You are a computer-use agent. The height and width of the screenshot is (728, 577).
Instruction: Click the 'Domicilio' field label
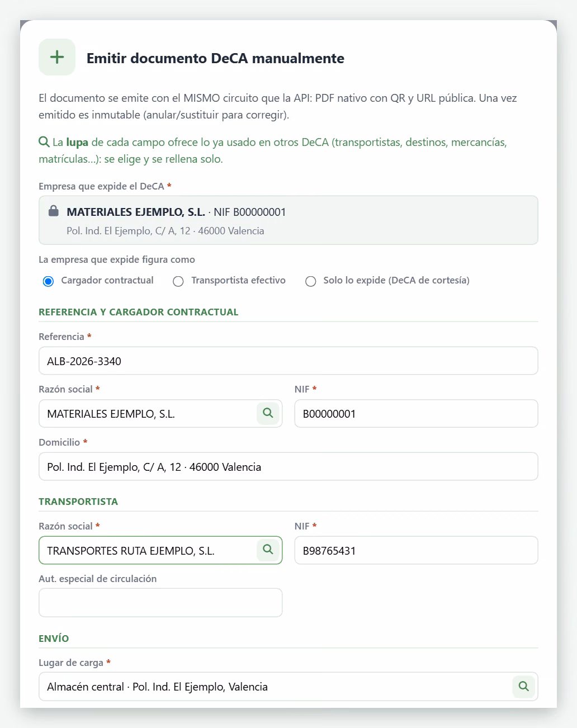pos(59,442)
